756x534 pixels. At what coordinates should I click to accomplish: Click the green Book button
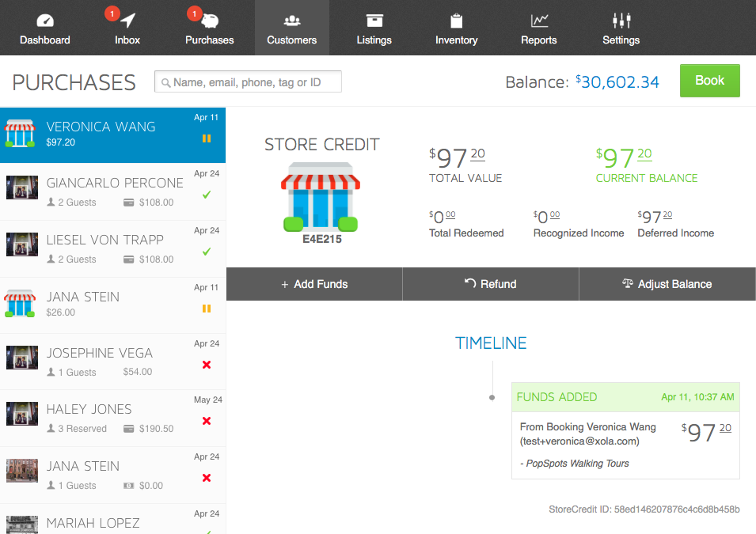[710, 81]
